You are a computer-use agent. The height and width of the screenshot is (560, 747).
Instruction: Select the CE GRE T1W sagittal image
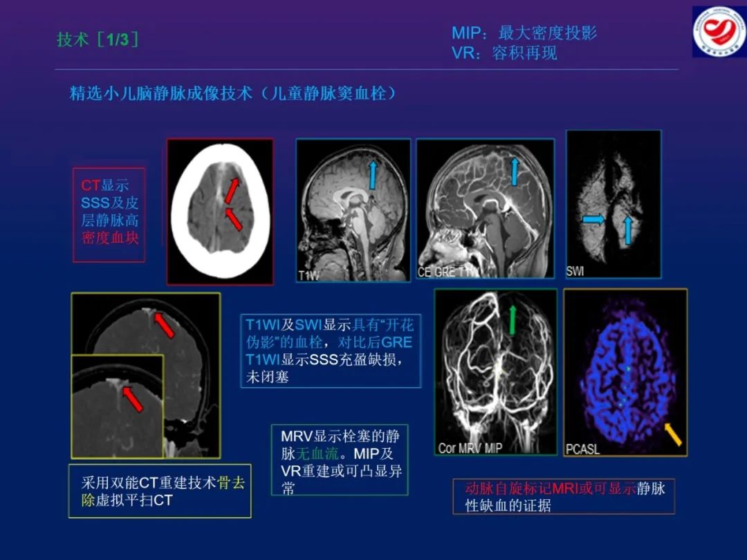[x=486, y=209]
